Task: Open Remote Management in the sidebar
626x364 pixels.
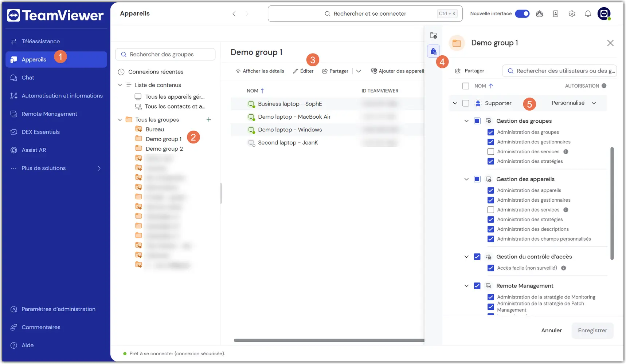Action: (x=56, y=114)
